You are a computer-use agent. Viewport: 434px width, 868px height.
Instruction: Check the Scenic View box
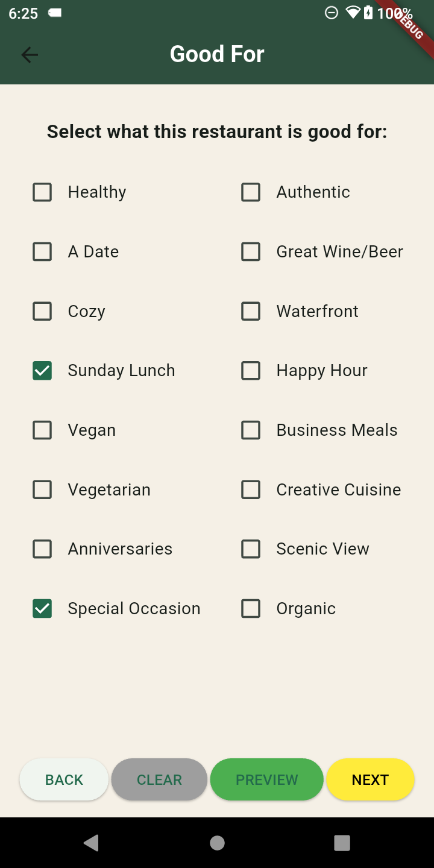(x=251, y=549)
